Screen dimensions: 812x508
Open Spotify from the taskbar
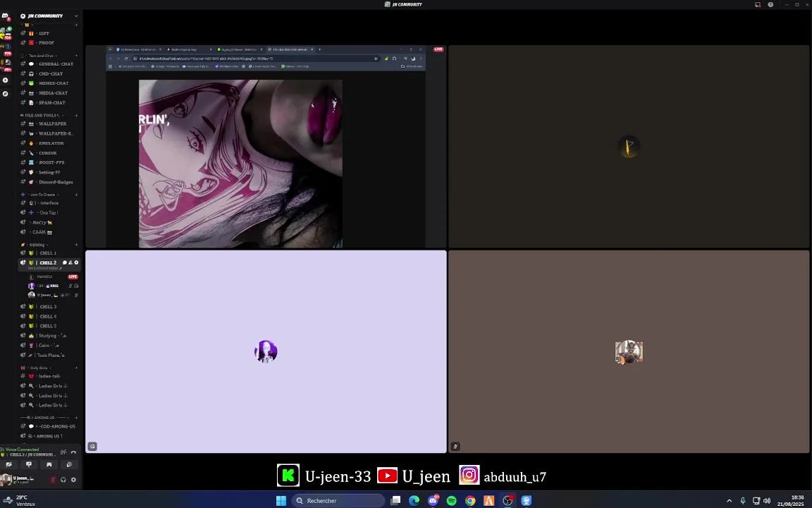click(452, 501)
